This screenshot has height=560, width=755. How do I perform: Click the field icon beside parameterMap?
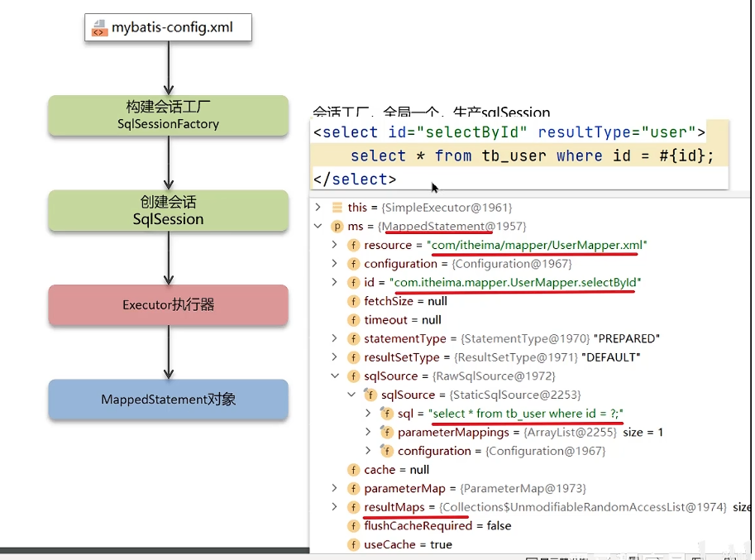point(353,489)
